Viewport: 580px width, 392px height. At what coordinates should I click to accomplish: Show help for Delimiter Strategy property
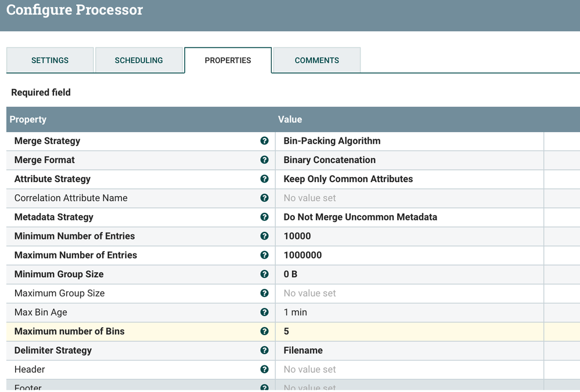pyautogui.click(x=265, y=350)
